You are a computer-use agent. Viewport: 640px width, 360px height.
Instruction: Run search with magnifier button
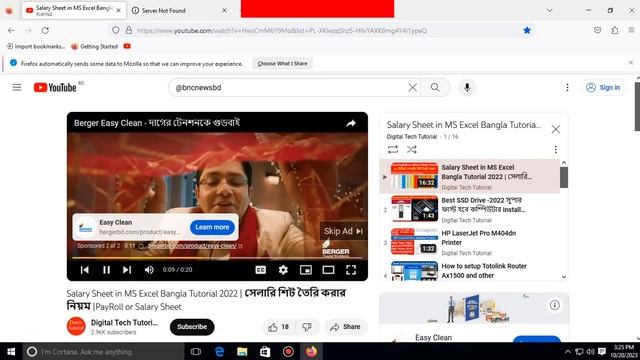tap(435, 87)
